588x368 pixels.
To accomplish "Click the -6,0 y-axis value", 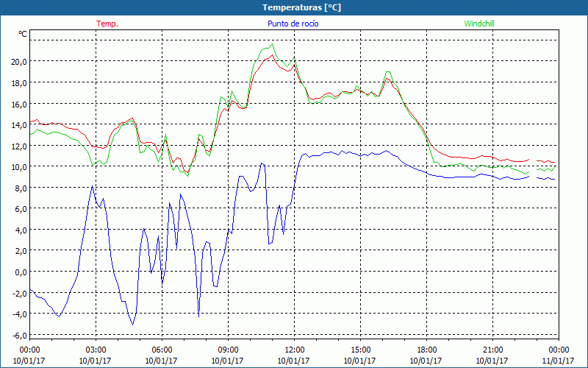I will pos(20,336).
